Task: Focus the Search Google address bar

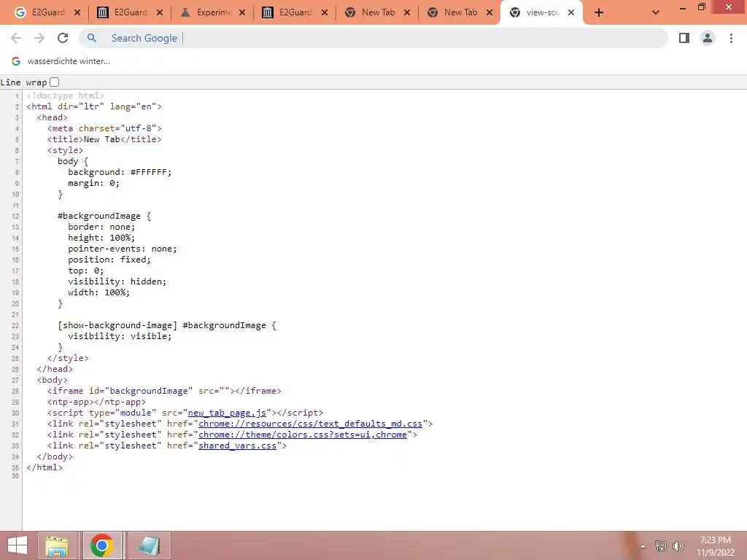Action: click(x=373, y=38)
